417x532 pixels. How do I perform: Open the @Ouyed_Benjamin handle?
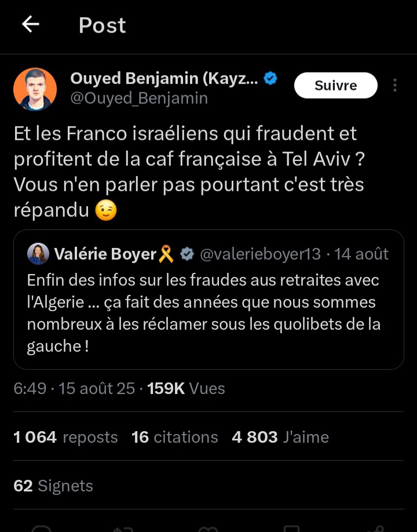[139, 99]
